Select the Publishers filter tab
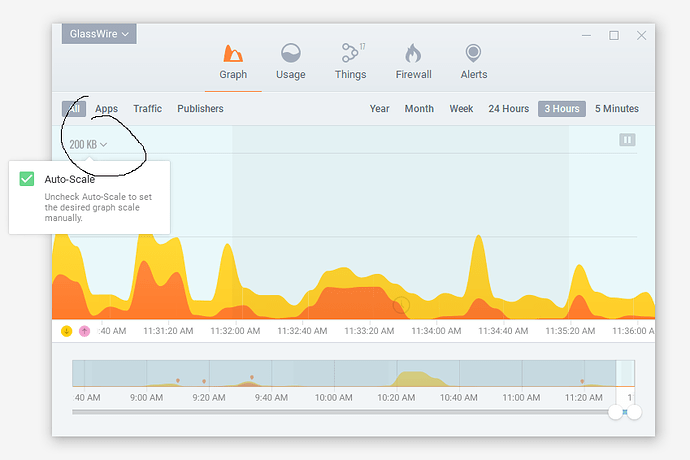The image size is (690, 460). 200,109
